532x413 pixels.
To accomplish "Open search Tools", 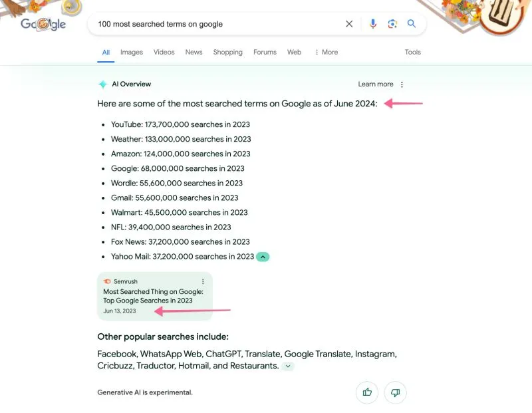I will 412,52.
